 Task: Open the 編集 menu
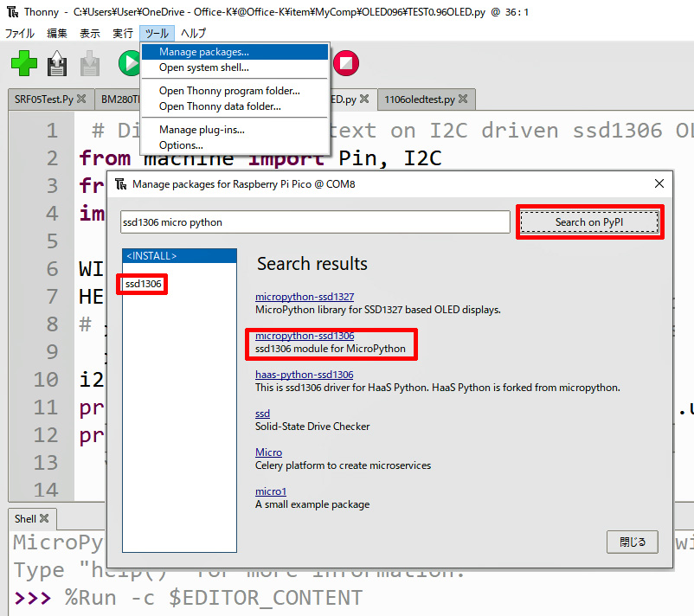(57, 33)
